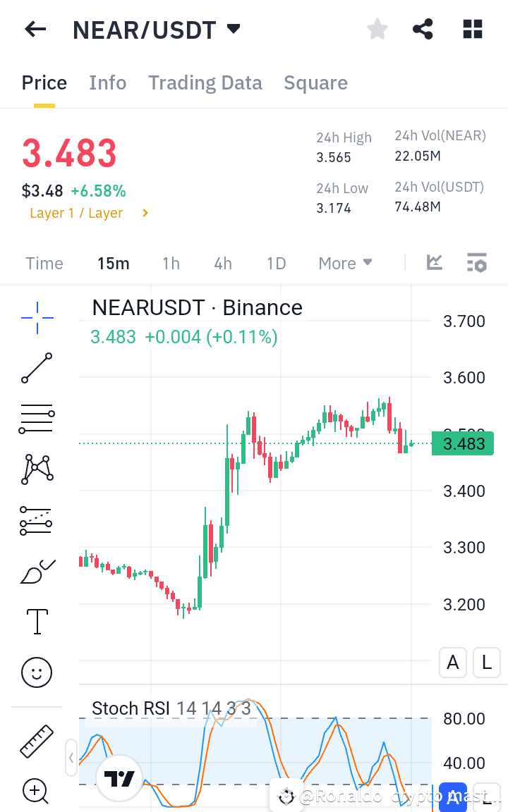Go back with the arrow icon
Screen dimensions: 508x812
[x=35, y=30]
